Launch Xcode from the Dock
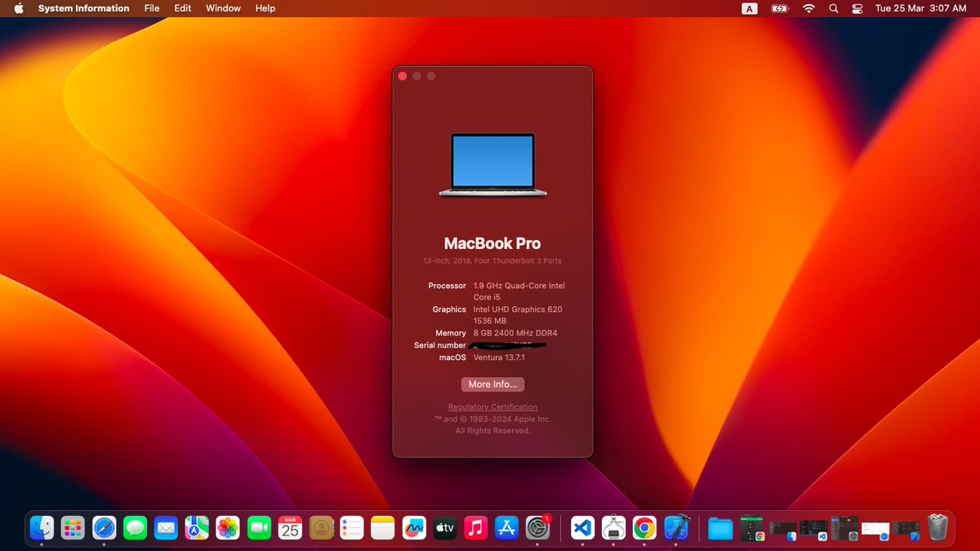This screenshot has height=551, width=980. tap(675, 528)
